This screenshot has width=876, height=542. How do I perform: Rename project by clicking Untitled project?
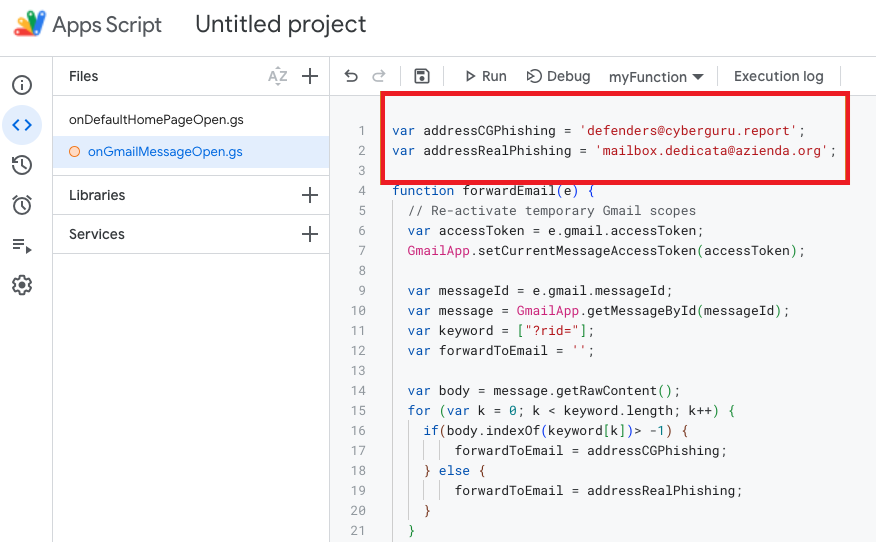[x=281, y=24]
